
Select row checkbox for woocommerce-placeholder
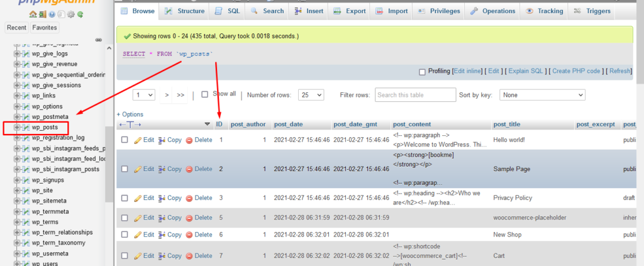[x=125, y=218]
